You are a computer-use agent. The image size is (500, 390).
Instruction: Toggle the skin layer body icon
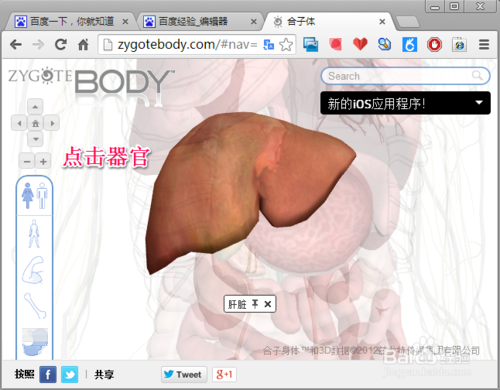coord(34,234)
